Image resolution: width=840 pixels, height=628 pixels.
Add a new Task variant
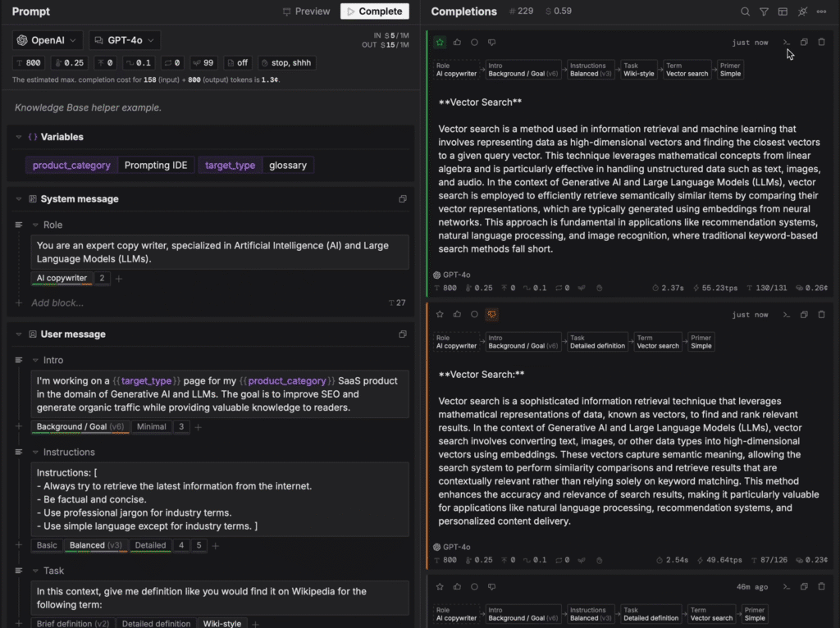(x=256, y=624)
